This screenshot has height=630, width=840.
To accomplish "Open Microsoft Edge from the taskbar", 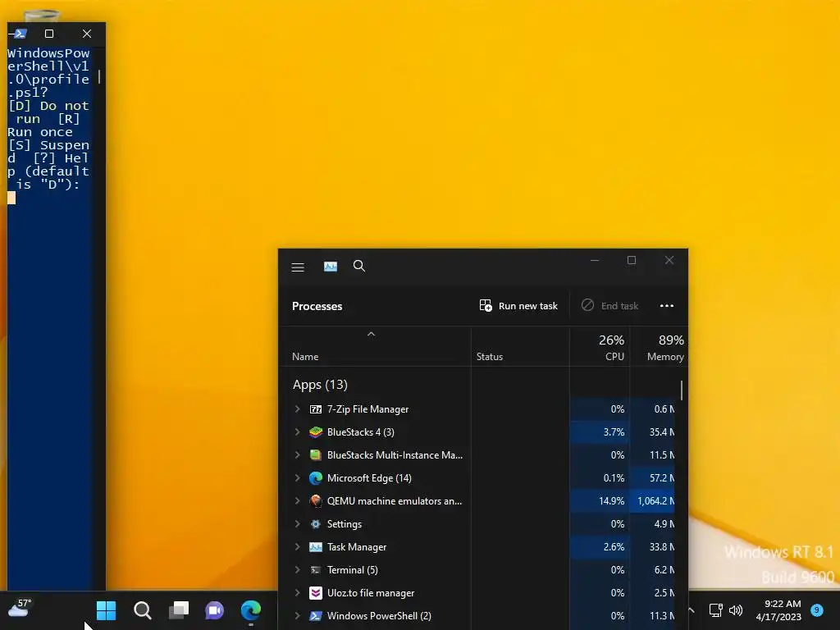I will coord(251,610).
